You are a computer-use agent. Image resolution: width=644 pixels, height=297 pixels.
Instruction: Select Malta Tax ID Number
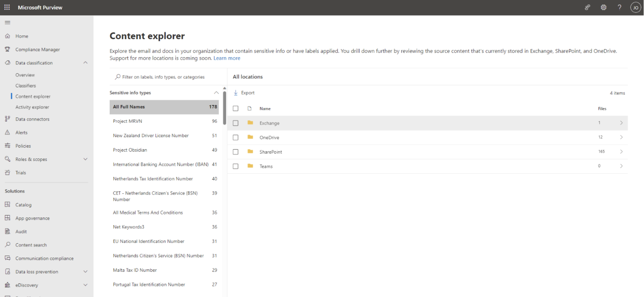tap(164, 270)
